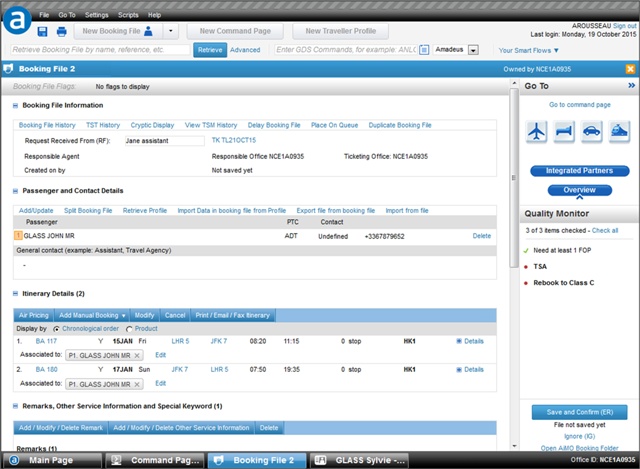
Task: Click the rail/train booking icon
Action: coord(620,132)
